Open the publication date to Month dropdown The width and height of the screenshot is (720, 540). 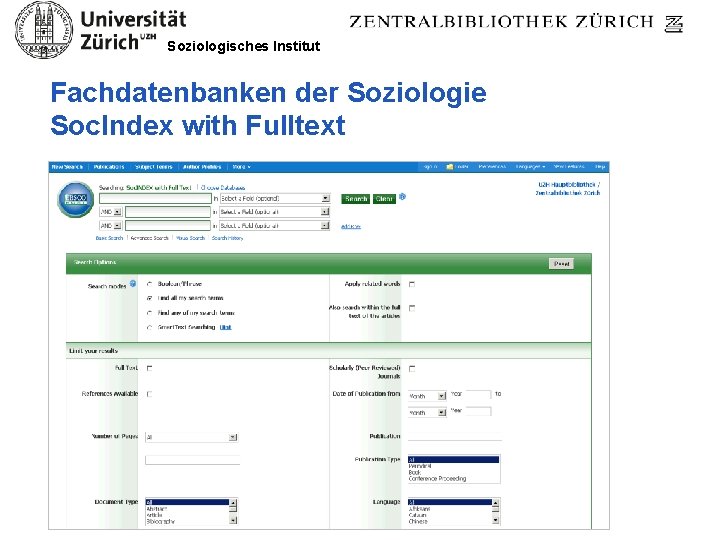click(x=427, y=412)
